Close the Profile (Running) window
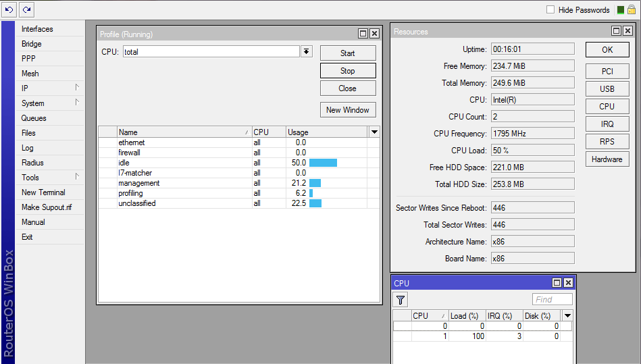Screen dimensions: 641x364 click(374, 34)
